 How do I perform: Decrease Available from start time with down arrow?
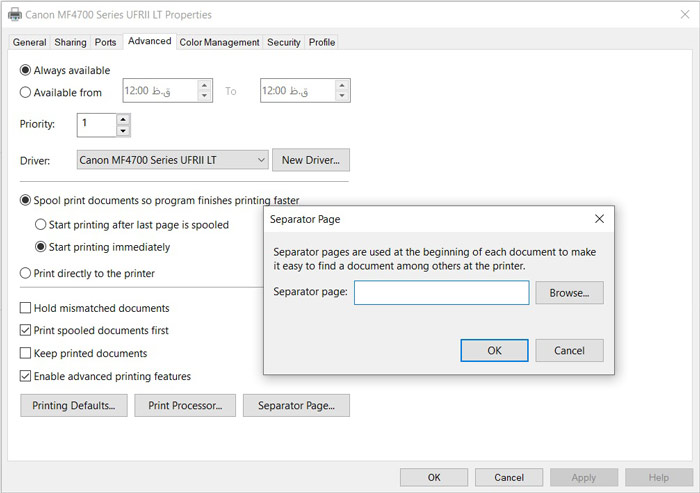pyautogui.click(x=204, y=96)
